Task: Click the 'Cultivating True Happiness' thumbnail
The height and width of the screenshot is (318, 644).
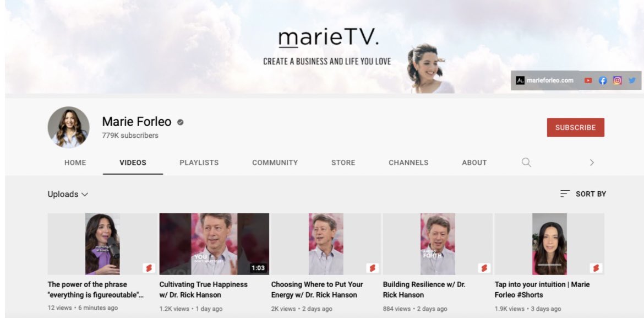Action: (x=214, y=244)
